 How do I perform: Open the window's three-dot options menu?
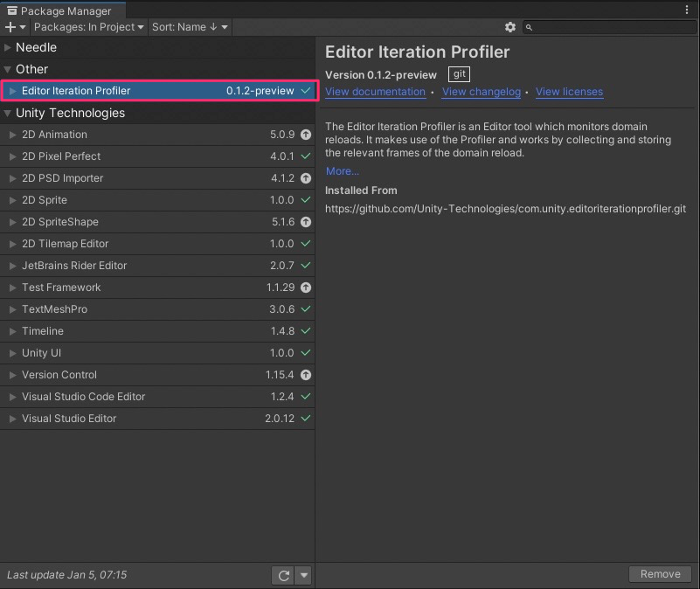point(687,10)
